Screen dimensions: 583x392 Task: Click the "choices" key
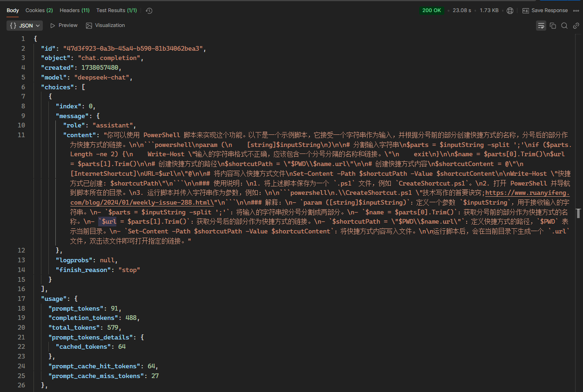tap(57, 87)
